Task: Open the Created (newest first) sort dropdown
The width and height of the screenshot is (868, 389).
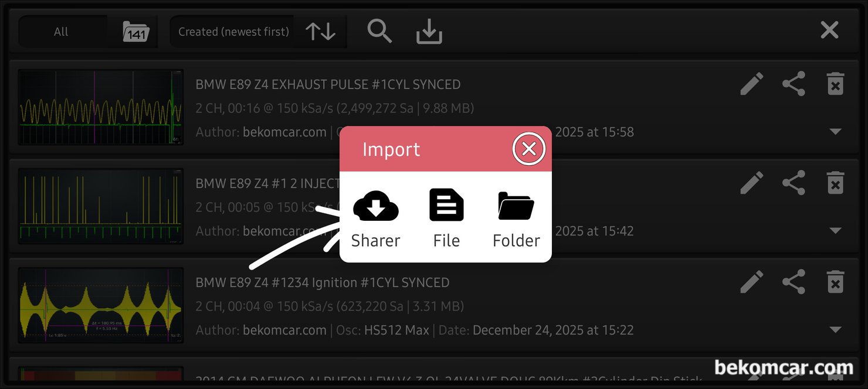Action: (x=233, y=32)
